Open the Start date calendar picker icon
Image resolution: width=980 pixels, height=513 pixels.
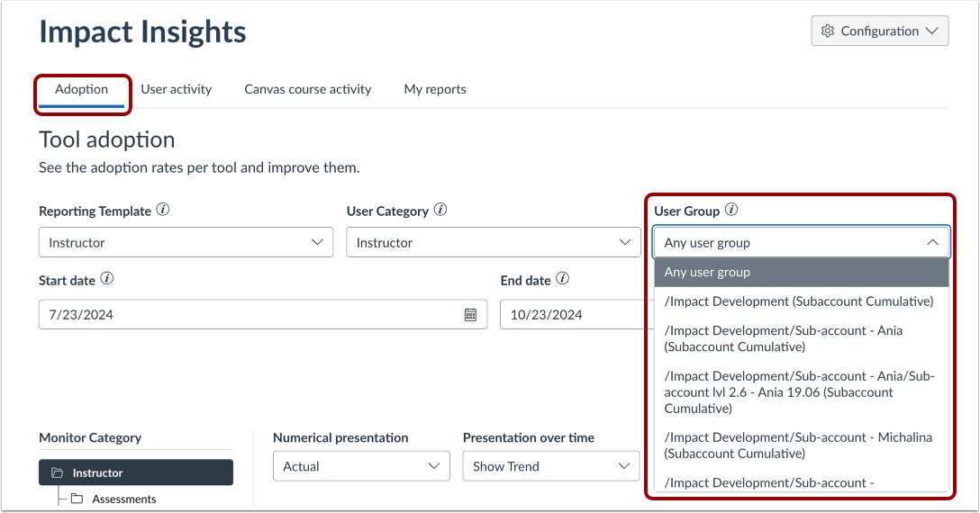click(470, 314)
